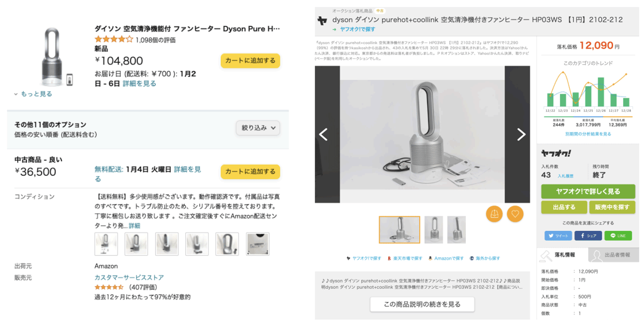Viewport: 644px width, 332px height.
Task: Go to next product photo arrow
Action: pos(521,134)
